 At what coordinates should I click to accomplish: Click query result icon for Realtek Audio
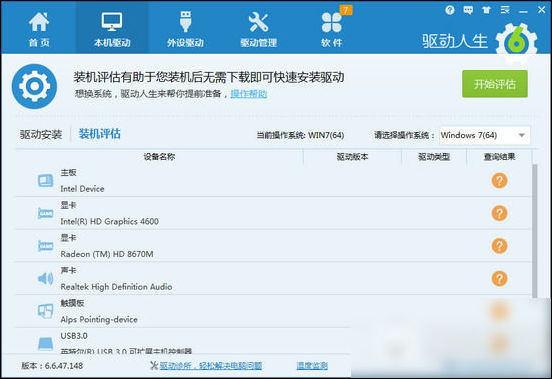pos(499,278)
